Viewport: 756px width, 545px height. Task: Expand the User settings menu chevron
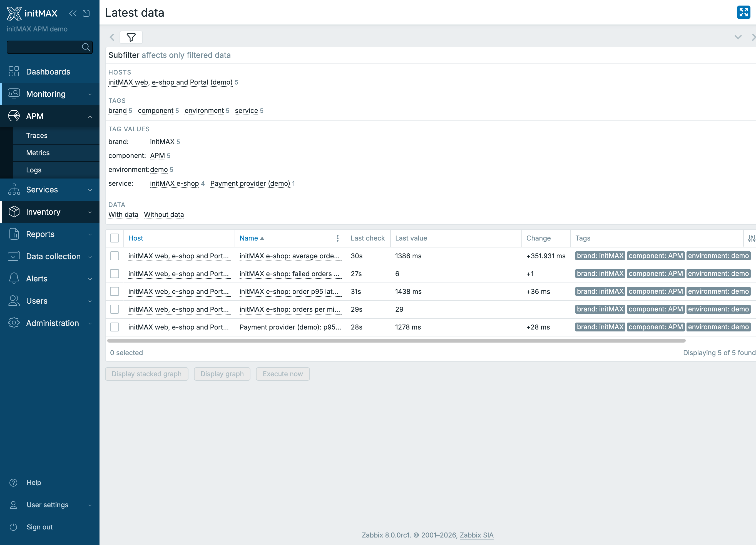point(90,506)
